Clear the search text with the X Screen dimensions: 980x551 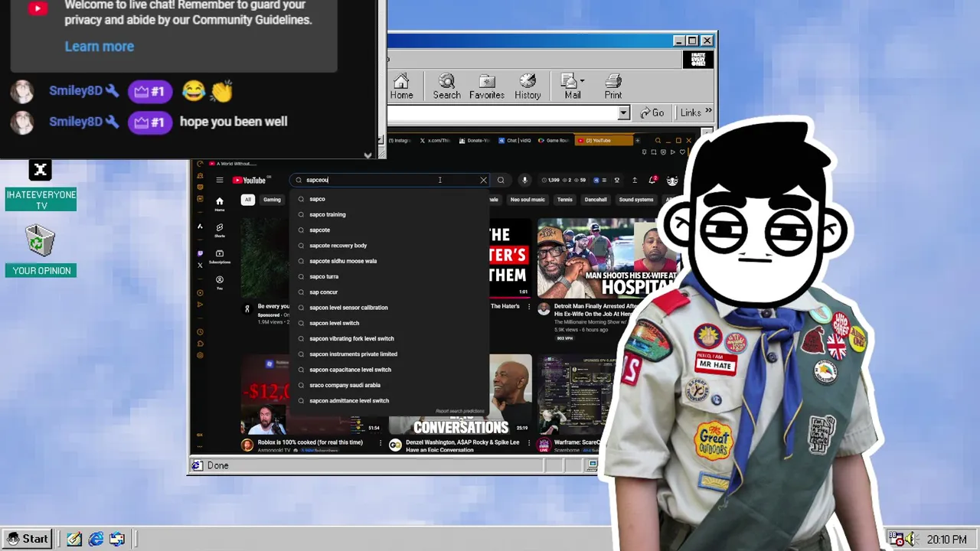(483, 181)
